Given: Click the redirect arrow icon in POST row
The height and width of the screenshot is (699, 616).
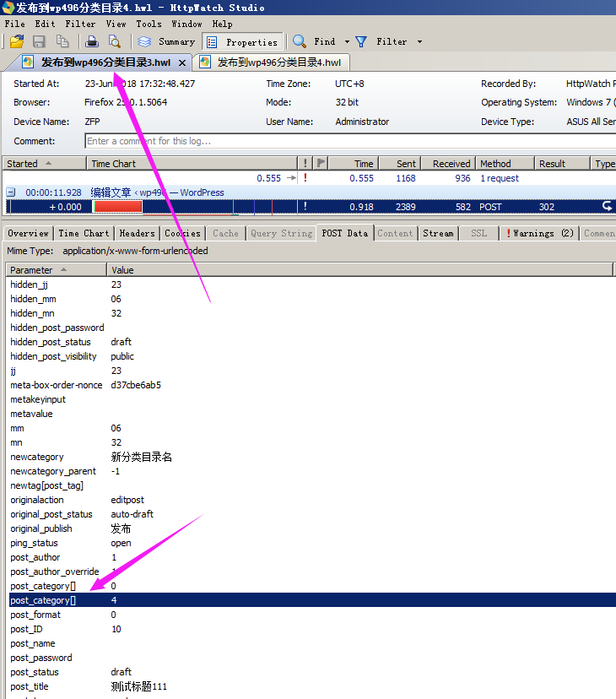Looking at the screenshot, I should [606, 206].
